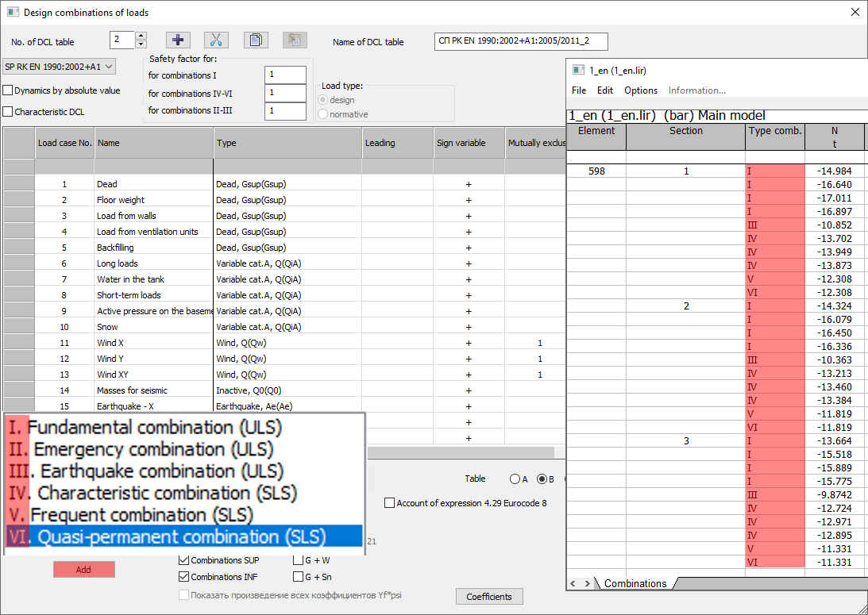Click the Design combinations window title icon
Image resolution: width=868 pixels, height=615 pixels.
click(13, 13)
